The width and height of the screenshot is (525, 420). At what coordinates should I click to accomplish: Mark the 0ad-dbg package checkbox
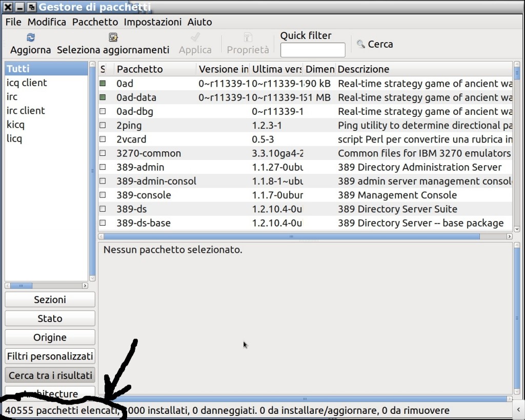[103, 111]
